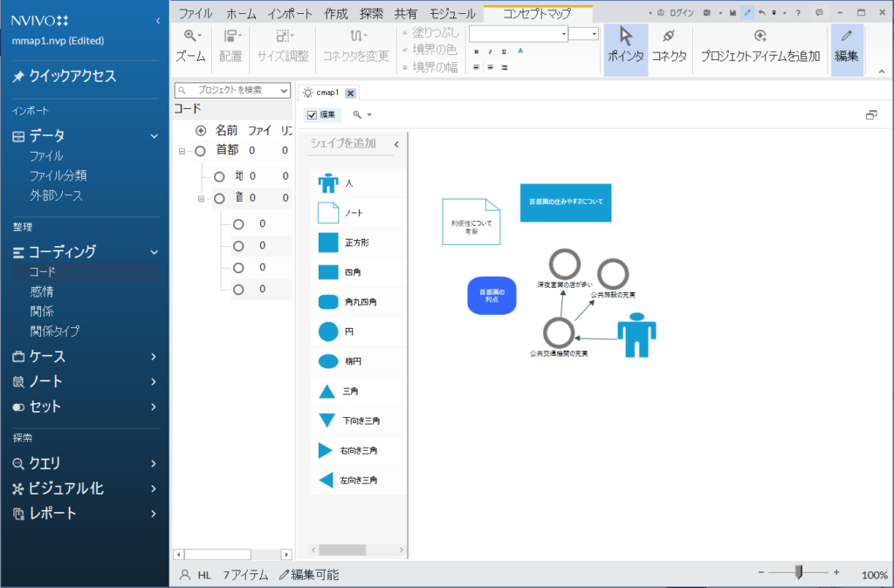Adjust the zoom slider handle

tap(798, 572)
